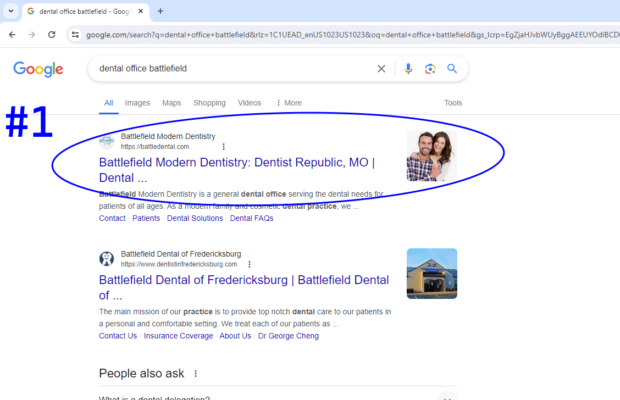Open Dr George Cheng sitelink

point(288,336)
